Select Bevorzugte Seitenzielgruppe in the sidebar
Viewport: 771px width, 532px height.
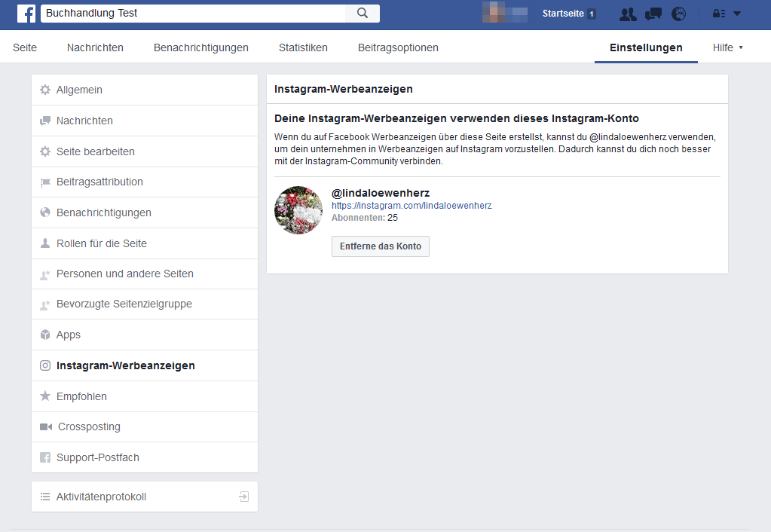(x=124, y=304)
